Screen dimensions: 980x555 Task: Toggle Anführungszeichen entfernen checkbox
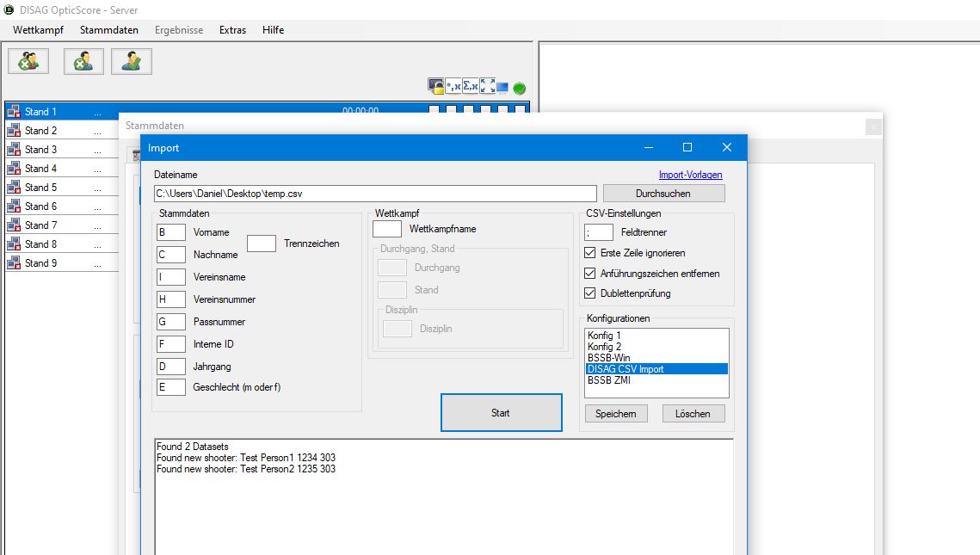pos(589,274)
